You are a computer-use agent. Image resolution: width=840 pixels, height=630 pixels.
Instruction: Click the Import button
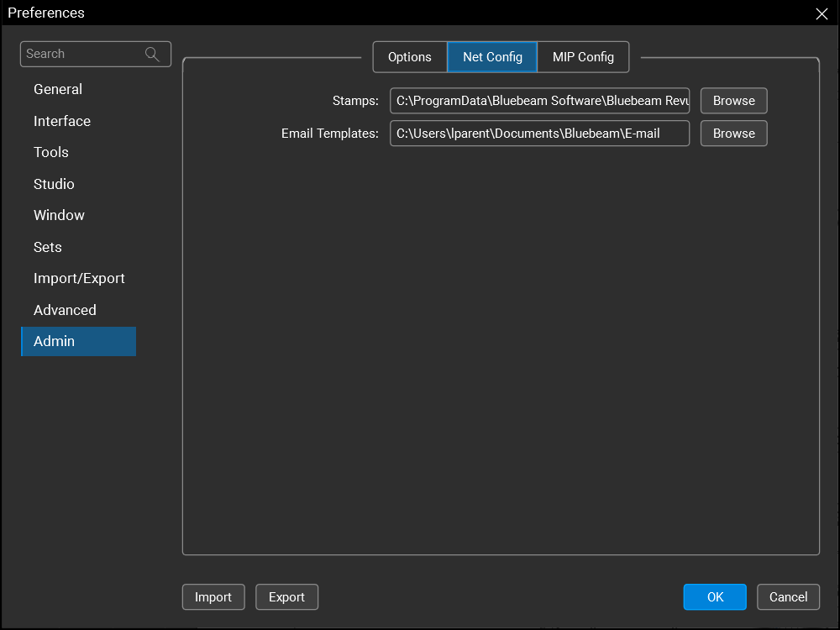213,596
